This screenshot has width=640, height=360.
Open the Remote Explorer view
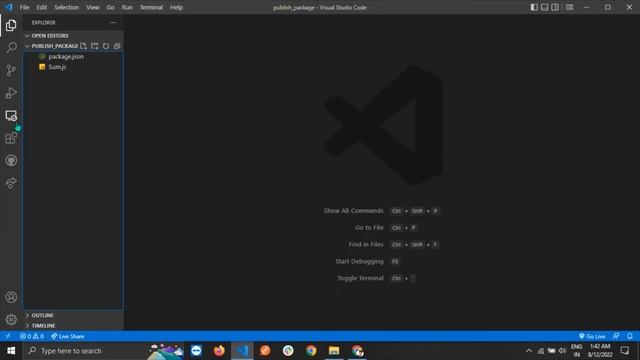click(x=11, y=116)
